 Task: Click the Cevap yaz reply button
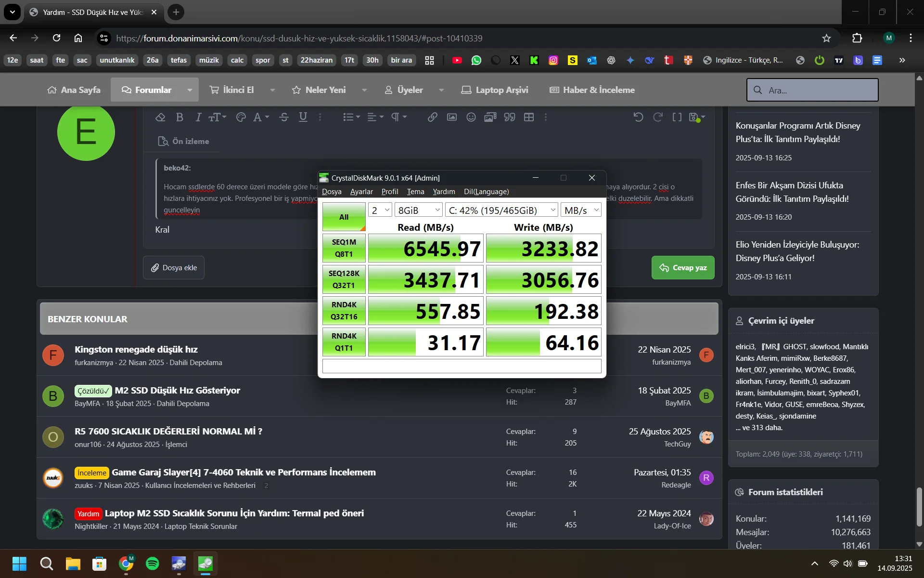[x=682, y=268]
